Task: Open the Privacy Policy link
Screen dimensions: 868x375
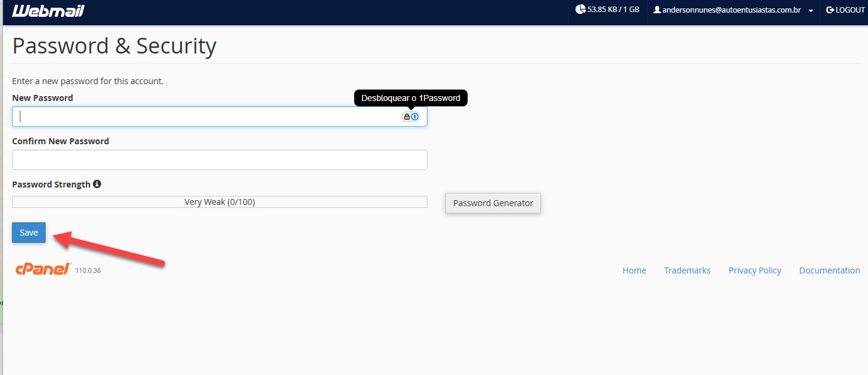Action: (x=755, y=270)
